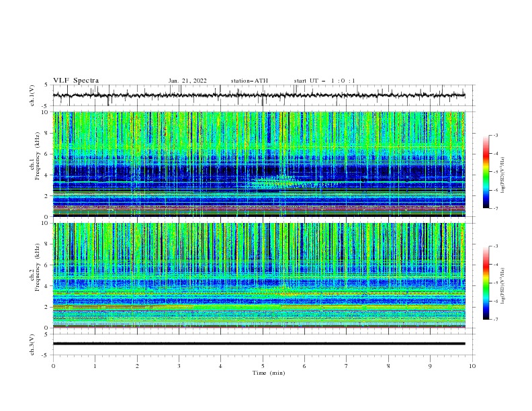Select the "ch.1(V)" axis label

coord(32,95)
